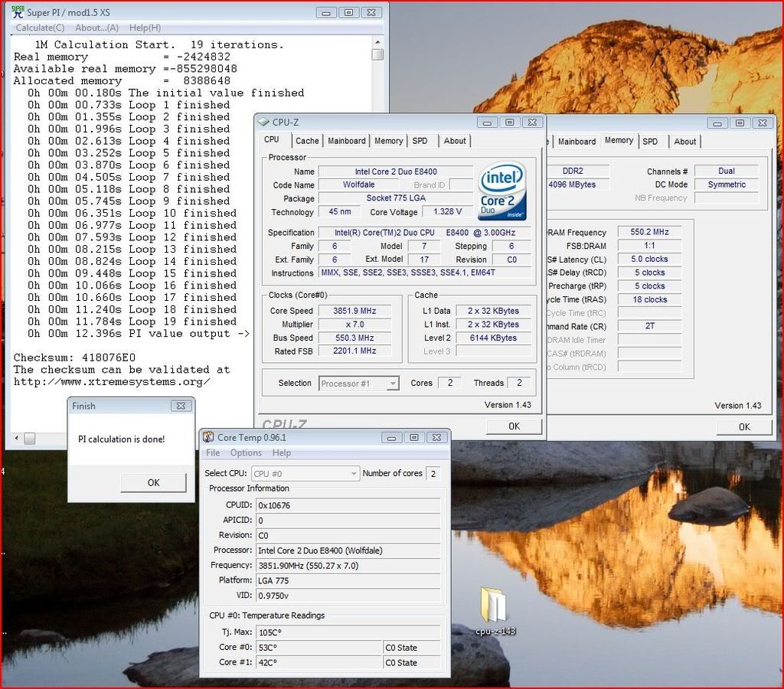Click xtremesystems.org URL text in Super PI
The height and width of the screenshot is (689, 784).
point(112,382)
